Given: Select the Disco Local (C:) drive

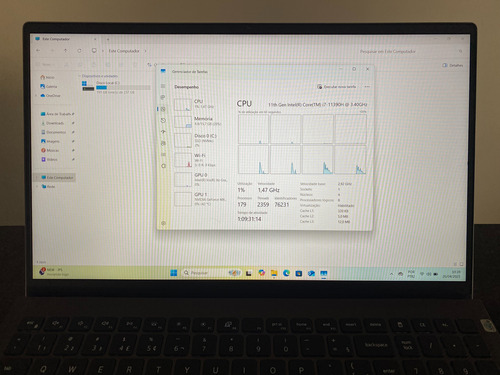Looking at the screenshot, I should (x=115, y=87).
